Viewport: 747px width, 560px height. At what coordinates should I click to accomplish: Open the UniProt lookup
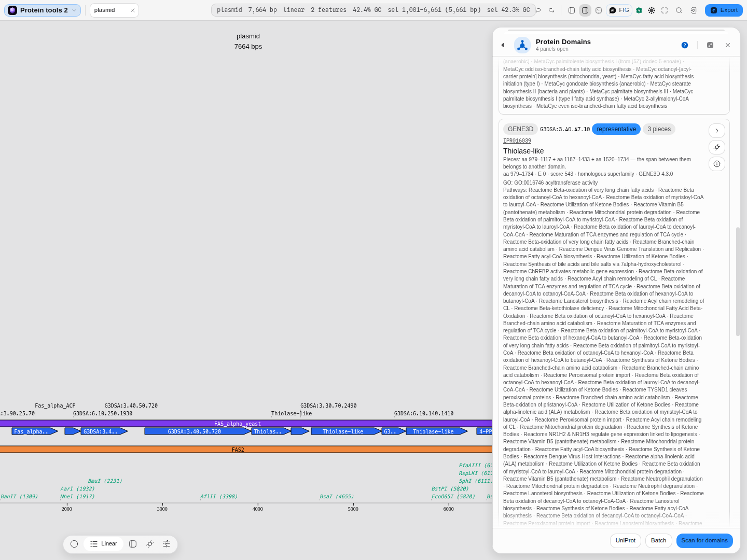point(626,541)
